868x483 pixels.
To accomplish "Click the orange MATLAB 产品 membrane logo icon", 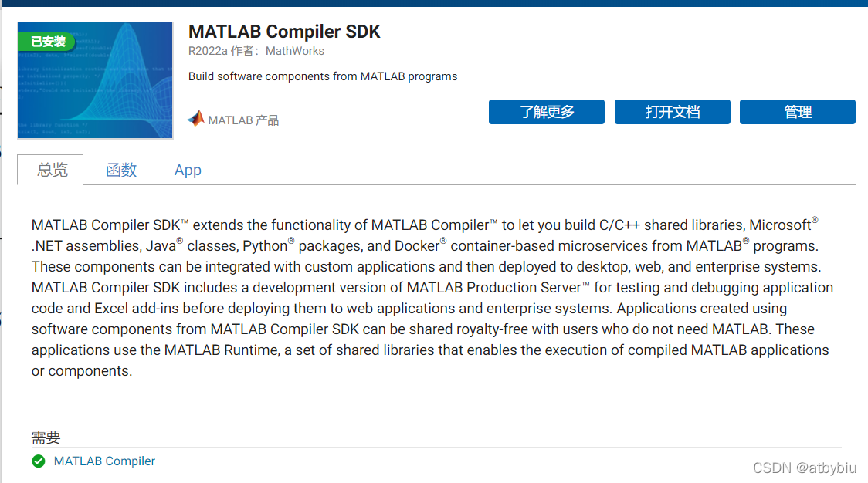I will point(195,118).
